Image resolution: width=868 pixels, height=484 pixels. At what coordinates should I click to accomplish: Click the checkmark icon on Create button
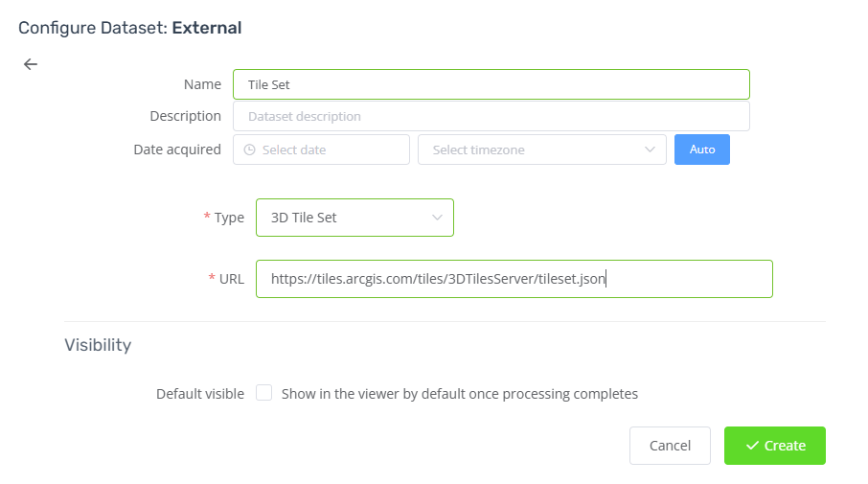(x=752, y=446)
